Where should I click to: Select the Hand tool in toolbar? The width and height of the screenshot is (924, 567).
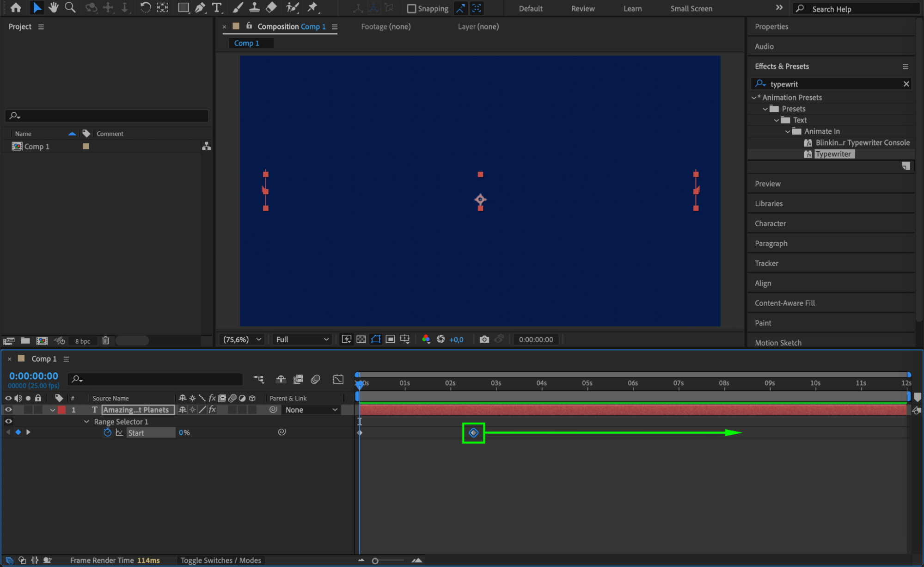point(53,7)
